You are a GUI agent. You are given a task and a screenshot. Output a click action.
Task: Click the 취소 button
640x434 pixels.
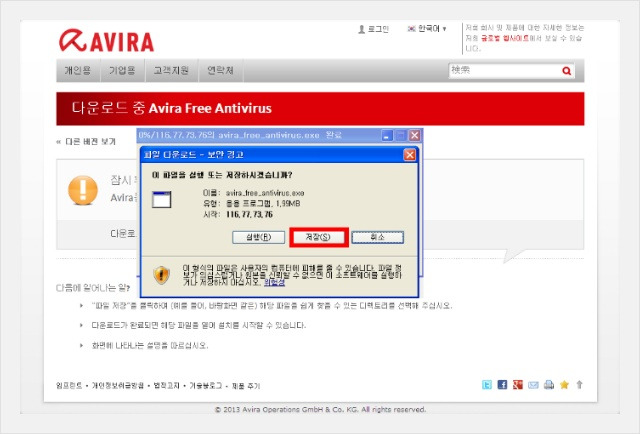(x=378, y=237)
